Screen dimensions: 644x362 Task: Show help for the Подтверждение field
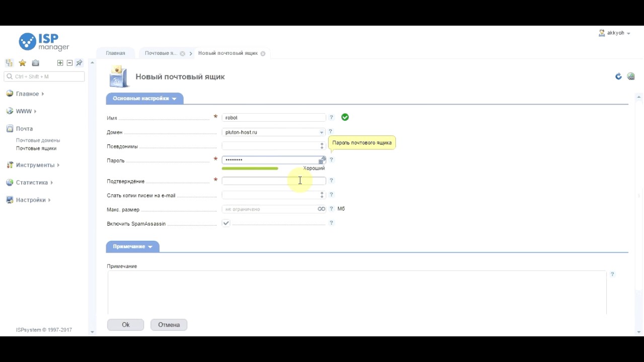coord(331,180)
